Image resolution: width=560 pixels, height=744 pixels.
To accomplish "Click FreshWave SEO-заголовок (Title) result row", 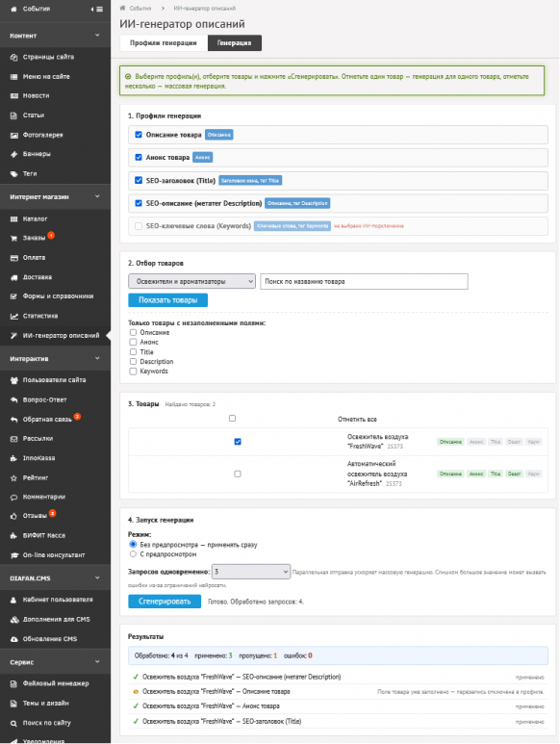I will coord(338,722).
